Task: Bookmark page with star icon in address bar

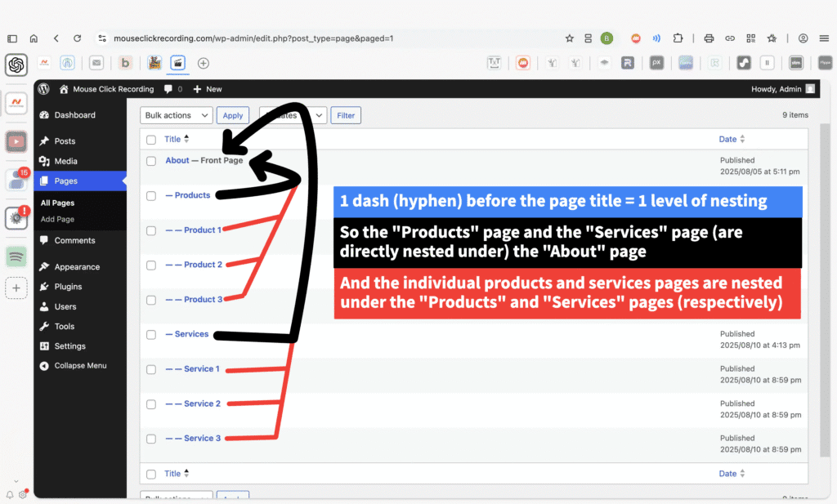Action: click(x=569, y=38)
